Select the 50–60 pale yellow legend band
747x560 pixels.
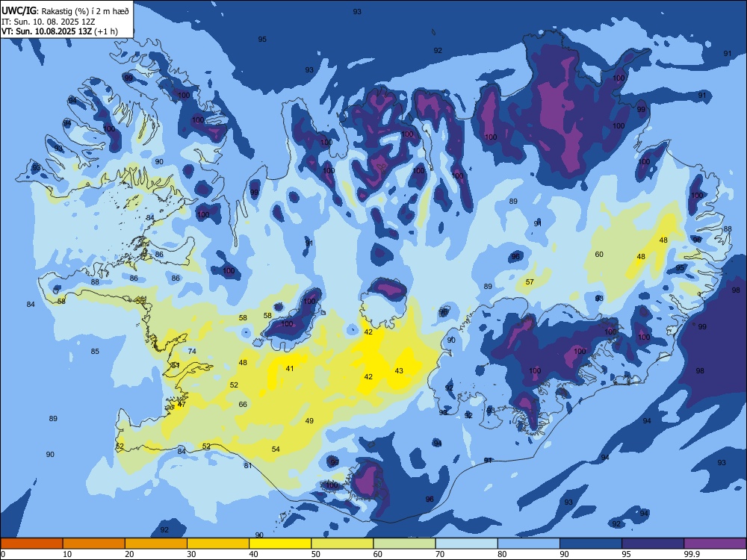342,544
